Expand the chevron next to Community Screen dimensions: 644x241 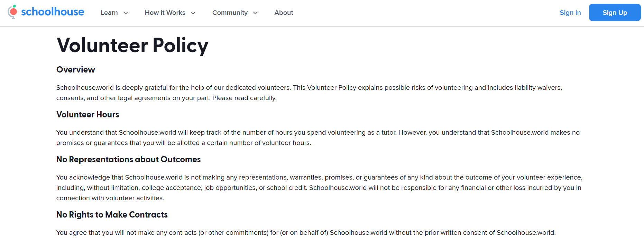[x=256, y=13]
